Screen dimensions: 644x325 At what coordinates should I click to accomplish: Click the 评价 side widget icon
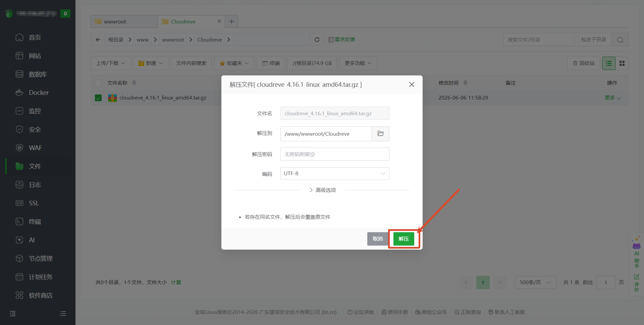point(636,283)
